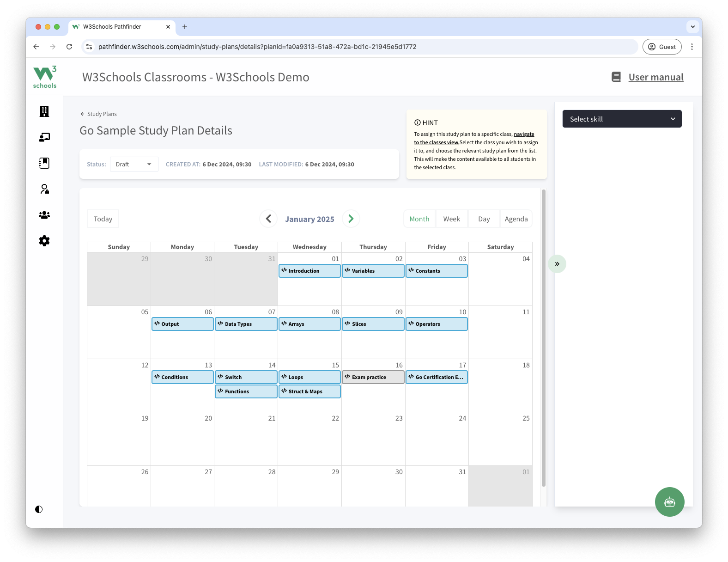This screenshot has width=728, height=562.
Task: Switch to the Week view tab
Action: [451, 219]
